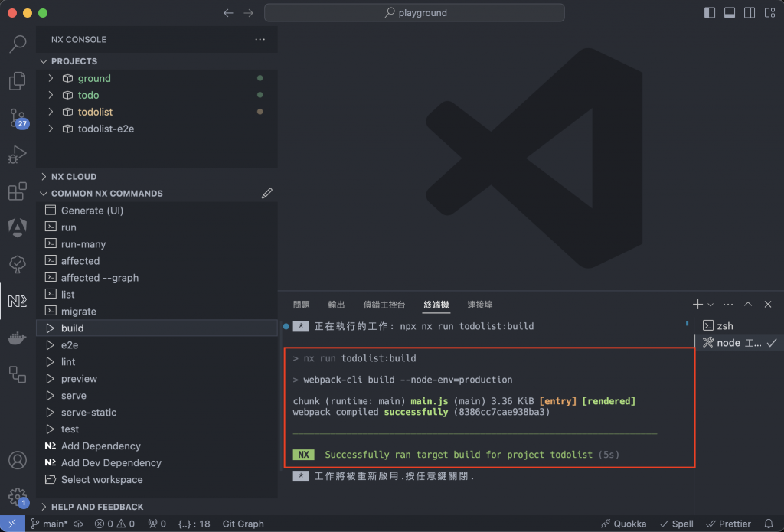Select the 終端機 tab
Image resolution: width=784 pixels, height=532 pixels.
pyautogui.click(x=436, y=305)
